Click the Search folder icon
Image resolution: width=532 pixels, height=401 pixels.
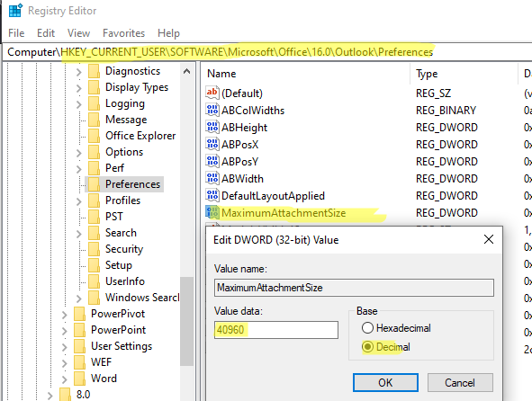94,233
